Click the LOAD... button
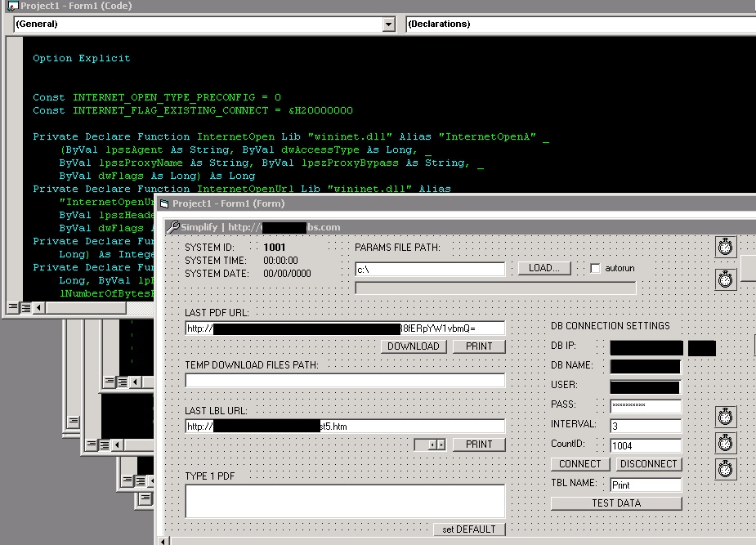This screenshot has height=545, width=756. [544, 268]
